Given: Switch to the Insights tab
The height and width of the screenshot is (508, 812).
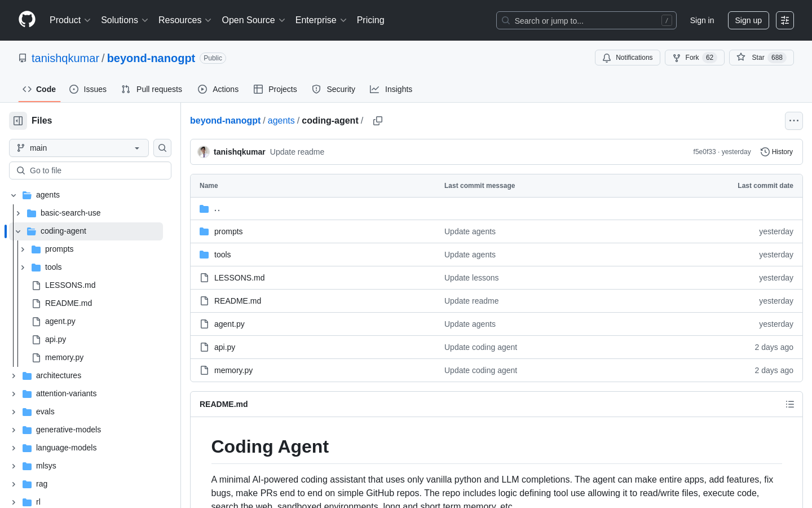Looking at the screenshot, I should [391, 89].
